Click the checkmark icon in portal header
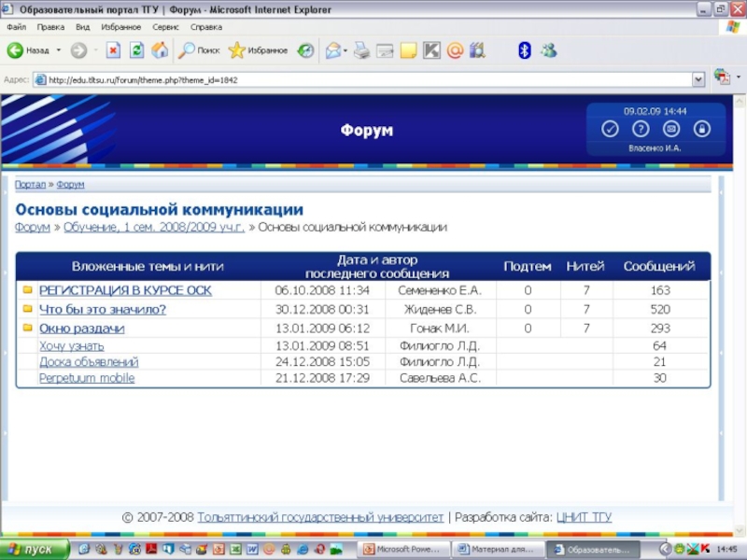The height and width of the screenshot is (560, 747). pos(610,129)
